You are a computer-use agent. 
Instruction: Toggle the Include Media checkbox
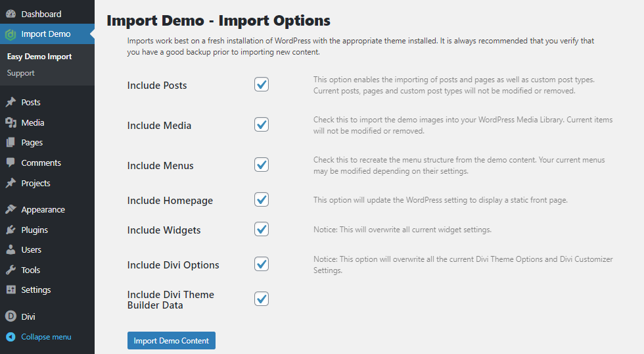click(x=262, y=125)
